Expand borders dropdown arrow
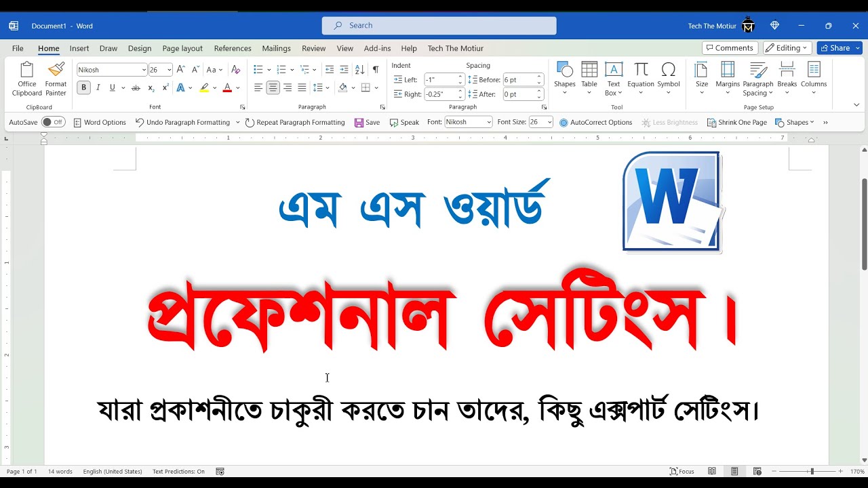This screenshot has width=868, height=488. click(377, 87)
